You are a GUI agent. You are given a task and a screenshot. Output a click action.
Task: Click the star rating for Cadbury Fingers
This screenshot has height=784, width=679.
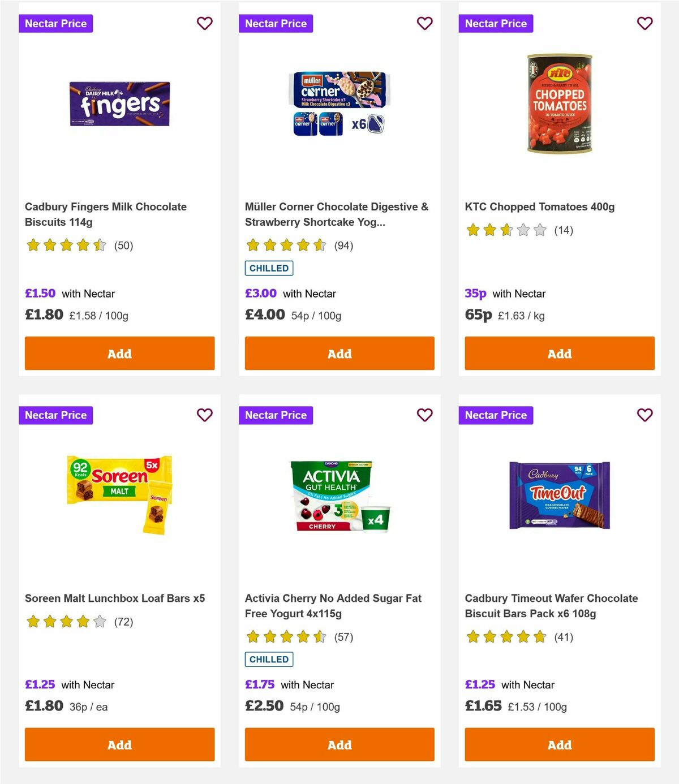click(x=66, y=245)
